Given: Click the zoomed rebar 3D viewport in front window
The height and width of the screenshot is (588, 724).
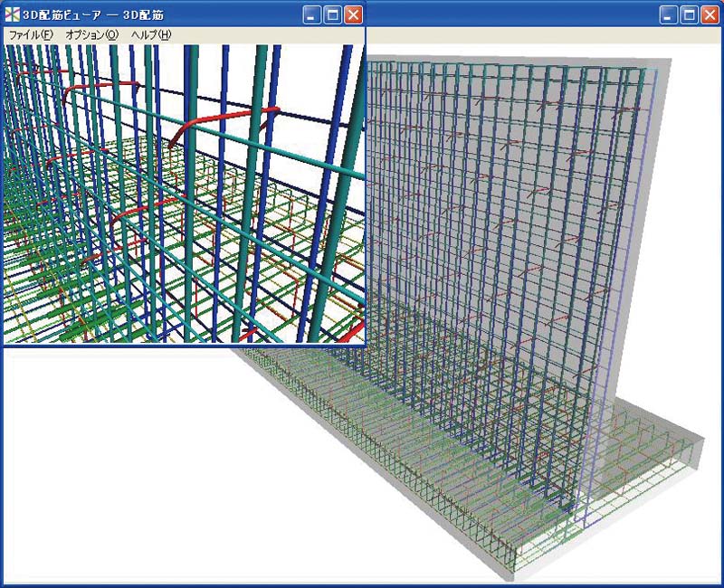Looking at the screenshot, I should coord(185,194).
